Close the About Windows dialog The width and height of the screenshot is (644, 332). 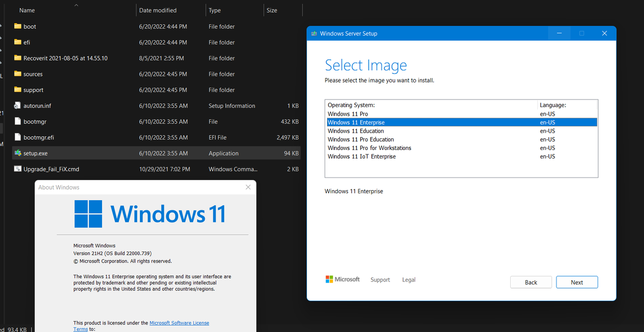248,187
